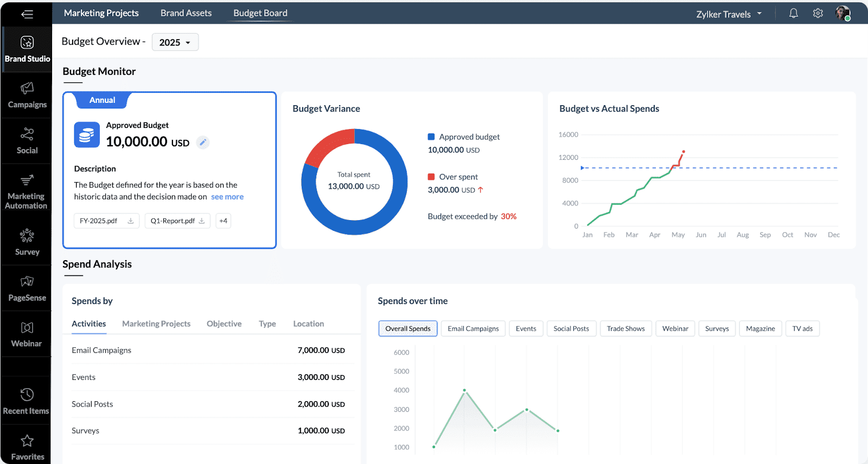Open Marketing Automation in sidebar
Viewport: 868px width, 464px height.
(26, 191)
